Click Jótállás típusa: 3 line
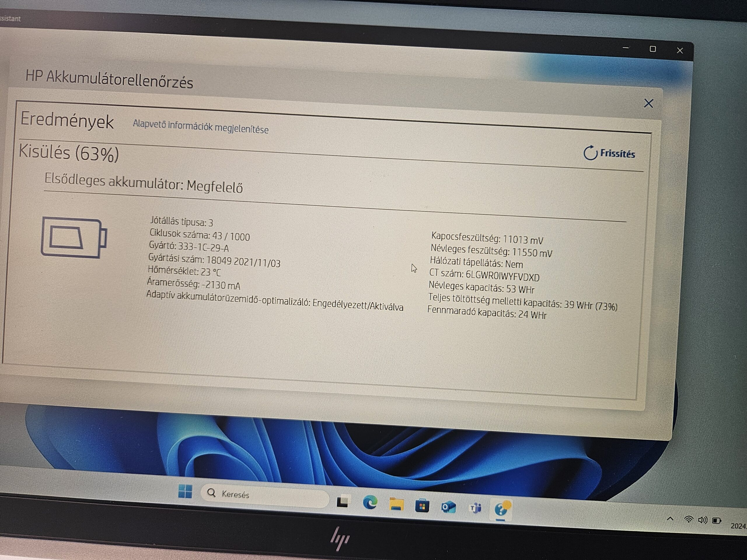 [182, 221]
